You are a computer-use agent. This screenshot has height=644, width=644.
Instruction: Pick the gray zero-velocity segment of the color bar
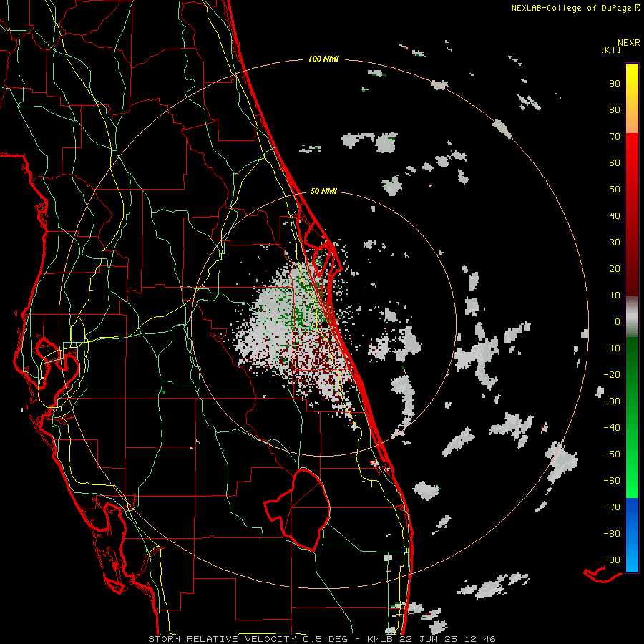coord(632,317)
